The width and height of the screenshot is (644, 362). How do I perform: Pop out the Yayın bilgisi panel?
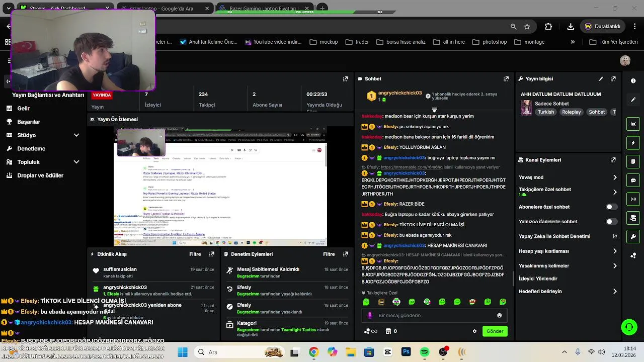click(613, 79)
